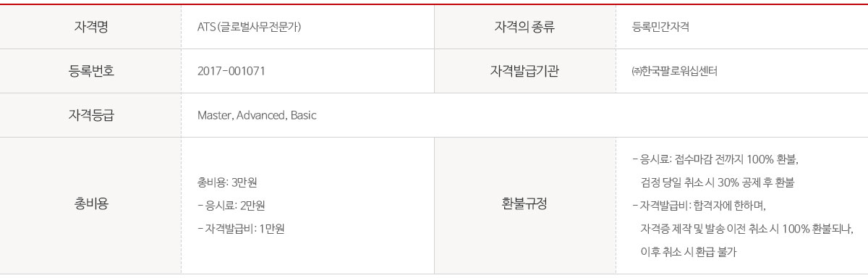This screenshot has height=278, width=868.
Task: Click the 이후 취소 시 환급 불가 line
Action: (689, 252)
